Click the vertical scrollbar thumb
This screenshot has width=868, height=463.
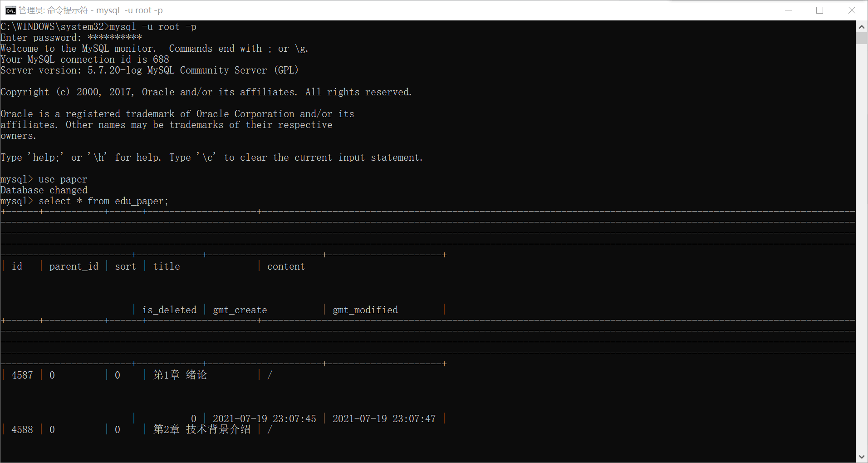coord(862,38)
